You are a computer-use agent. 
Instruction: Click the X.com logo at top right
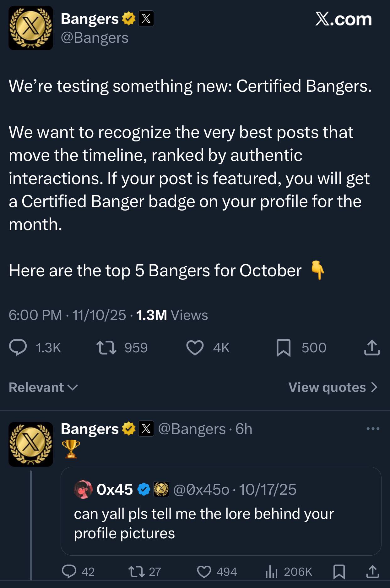(x=343, y=19)
